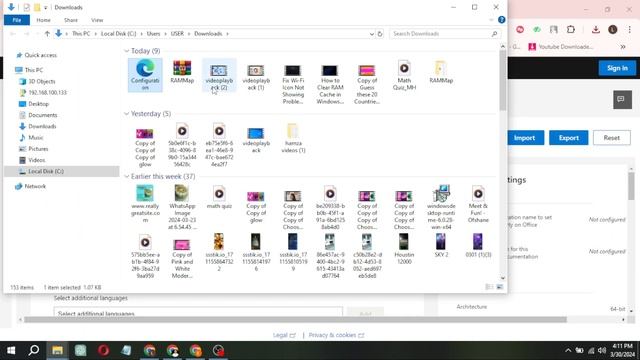
Task: Select the videoplayback (1) video file
Action: pos(256,76)
